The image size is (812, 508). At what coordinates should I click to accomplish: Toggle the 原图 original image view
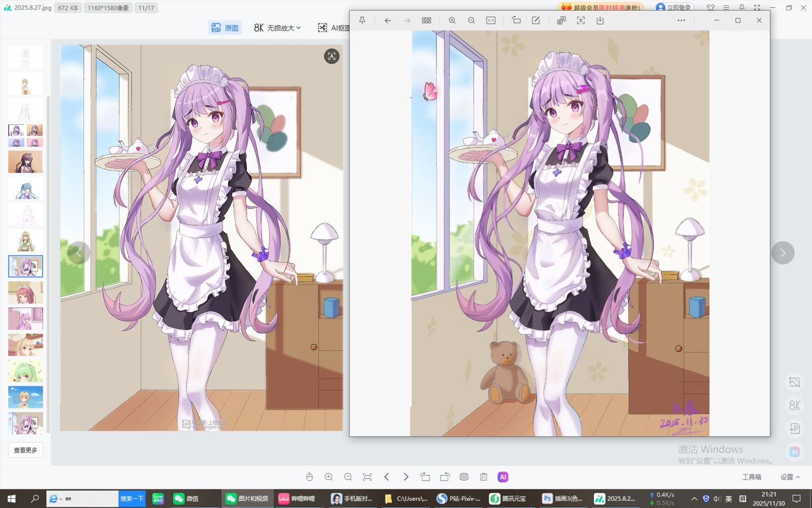[225, 27]
